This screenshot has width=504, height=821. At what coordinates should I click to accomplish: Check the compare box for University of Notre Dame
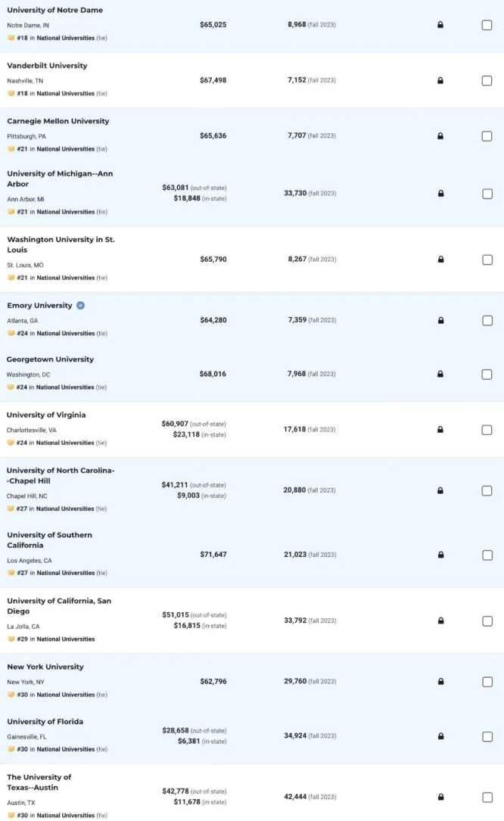(x=487, y=25)
